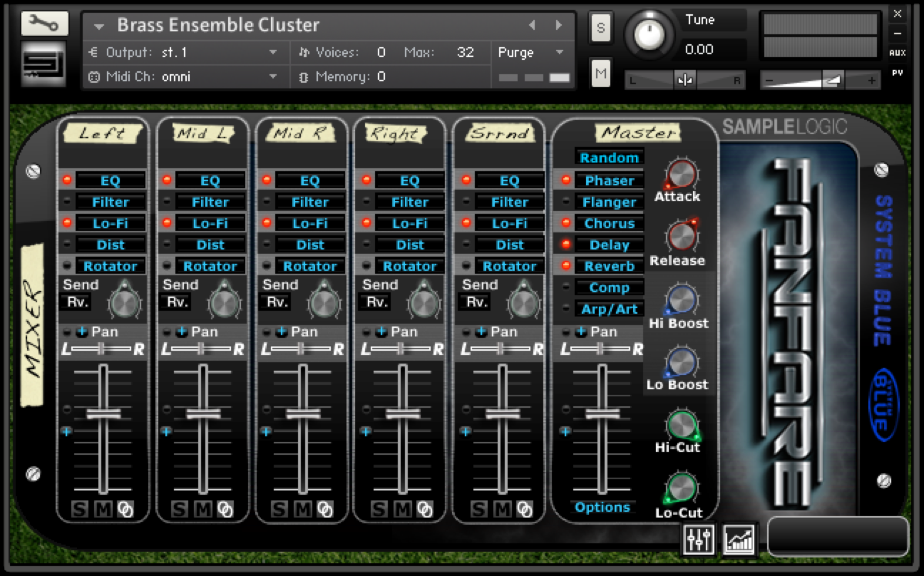This screenshot has width=924, height=576.
Task: Open the Mid R Lo-Fi panel
Action: tap(310, 223)
